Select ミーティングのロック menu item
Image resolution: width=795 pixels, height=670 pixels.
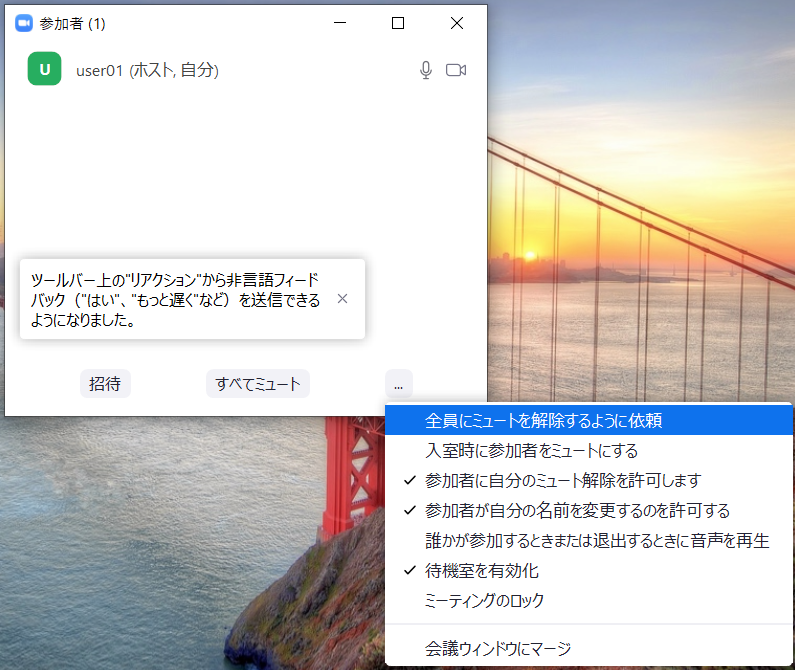click(x=589, y=601)
